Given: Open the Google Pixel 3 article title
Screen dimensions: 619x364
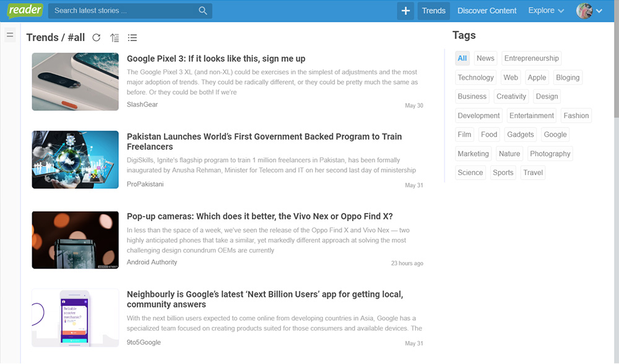Looking at the screenshot, I should [216, 58].
